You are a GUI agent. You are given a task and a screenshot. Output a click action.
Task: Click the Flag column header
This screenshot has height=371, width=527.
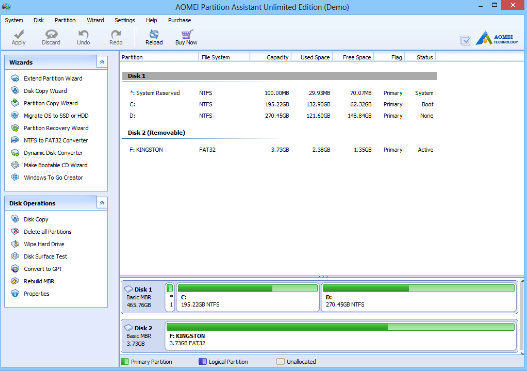(x=390, y=57)
